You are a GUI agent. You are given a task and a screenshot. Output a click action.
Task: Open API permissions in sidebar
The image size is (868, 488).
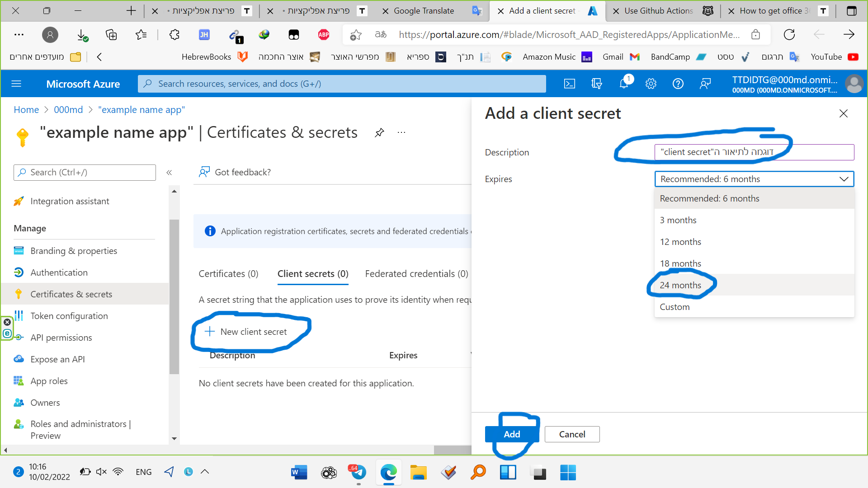(x=61, y=338)
